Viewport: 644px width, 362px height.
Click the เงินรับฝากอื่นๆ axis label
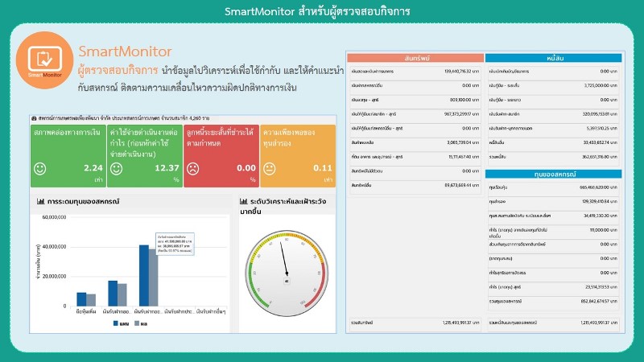tap(211, 312)
